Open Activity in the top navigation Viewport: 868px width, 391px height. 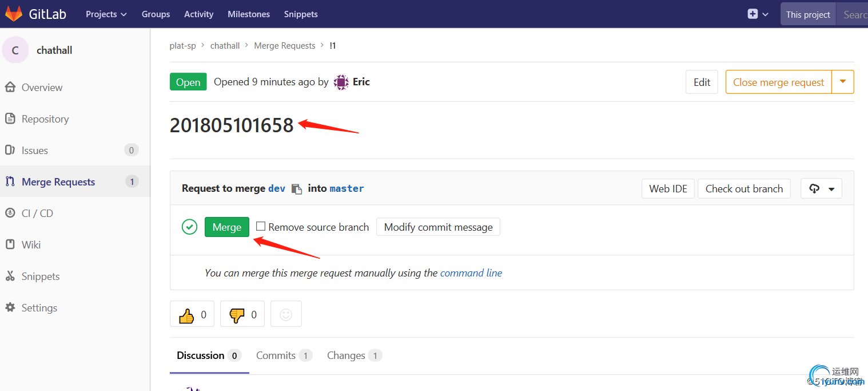point(198,14)
